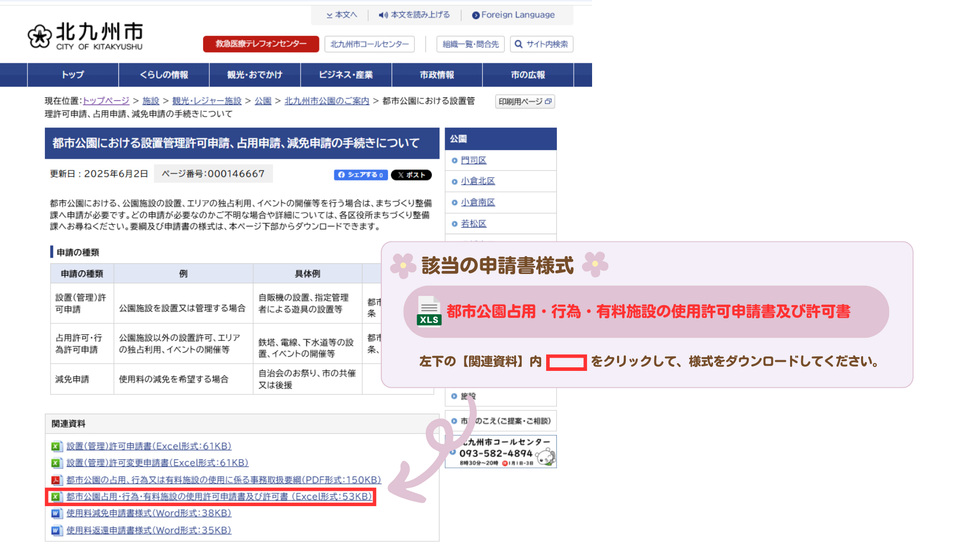The image size is (980, 551).
Task: Select the 市政情報 navigation tab
Action: 437,75
